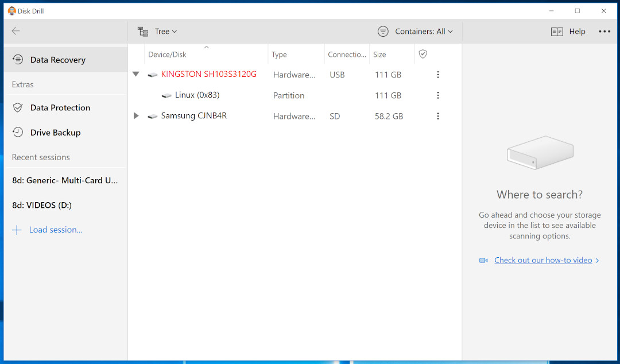Open options menu for Samsung CJNB4R
The image size is (620, 364).
(437, 116)
